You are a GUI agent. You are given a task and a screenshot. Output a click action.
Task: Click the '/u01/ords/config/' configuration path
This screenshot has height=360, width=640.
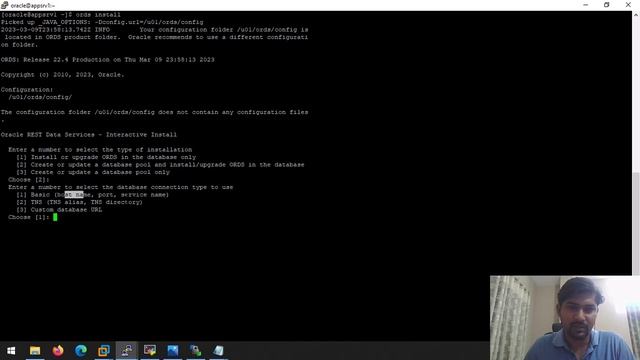pos(40,97)
